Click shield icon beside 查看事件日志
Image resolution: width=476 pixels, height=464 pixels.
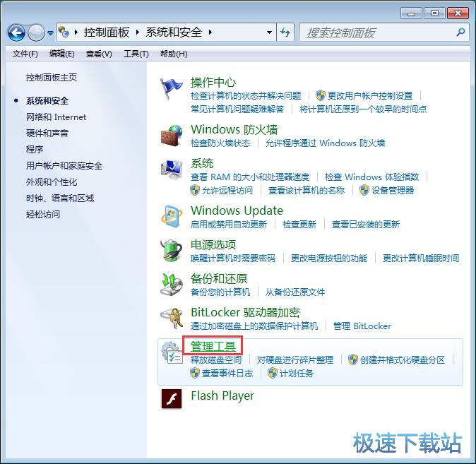195,373
